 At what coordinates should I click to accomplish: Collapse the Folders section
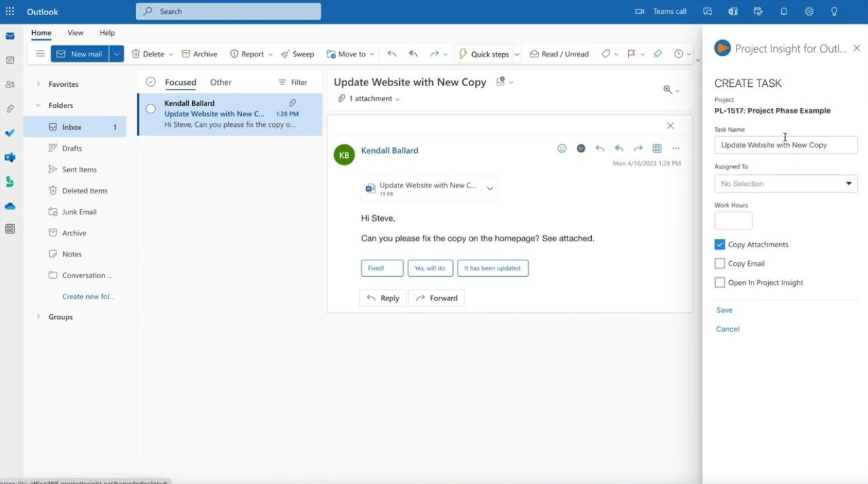click(38, 105)
